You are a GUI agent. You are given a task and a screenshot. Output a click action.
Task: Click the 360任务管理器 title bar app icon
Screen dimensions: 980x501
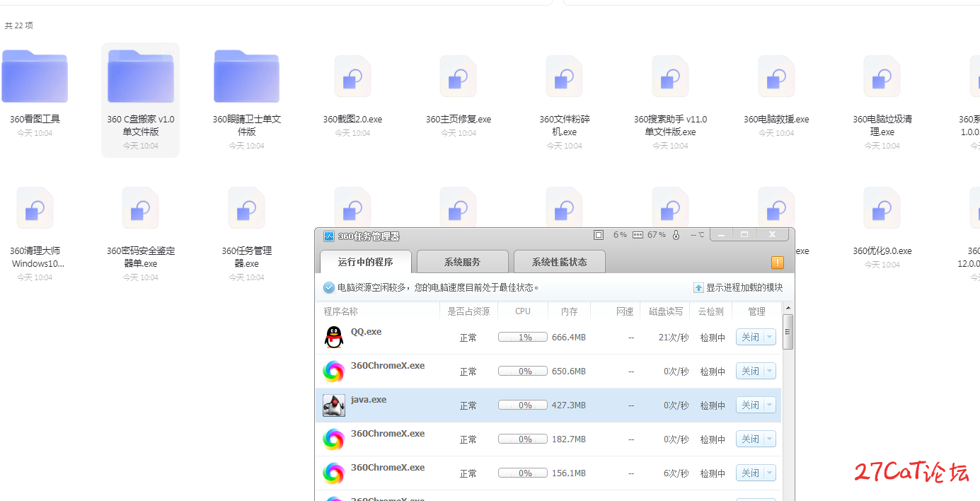329,236
